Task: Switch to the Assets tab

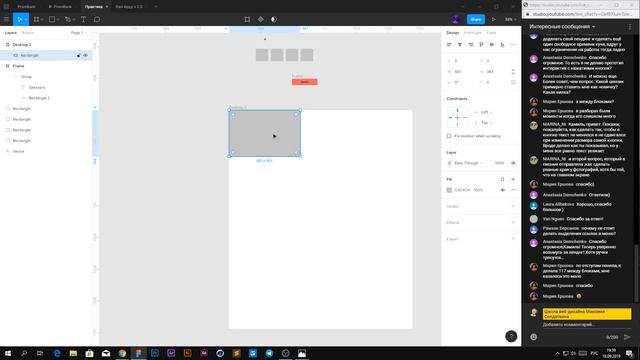Action: point(28,33)
